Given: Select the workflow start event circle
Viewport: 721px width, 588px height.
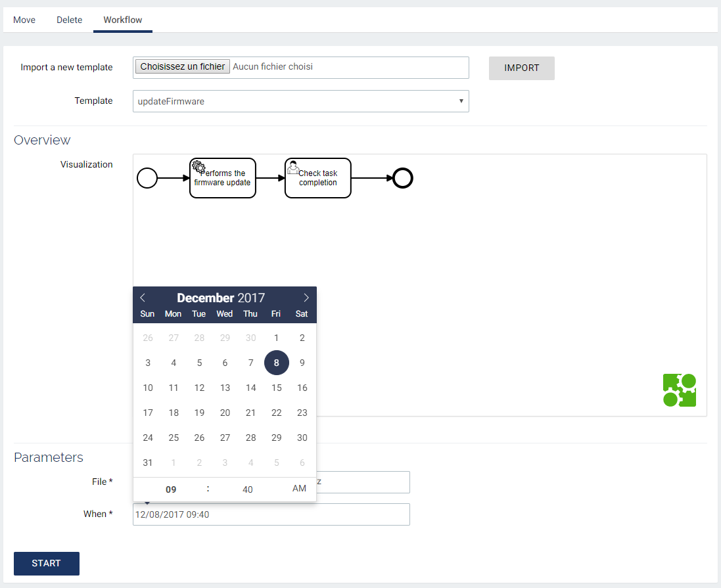Looking at the screenshot, I should pyautogui.click(x=147, y=178).
